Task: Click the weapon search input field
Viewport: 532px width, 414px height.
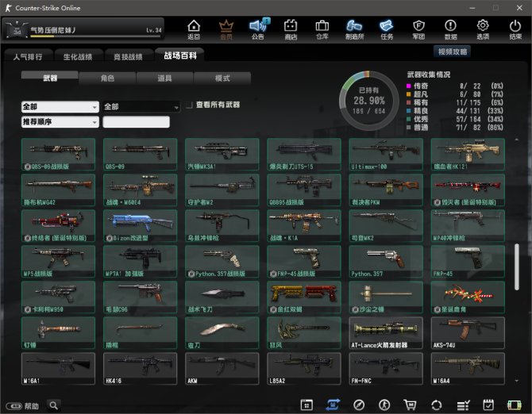Action: [136, 122]
